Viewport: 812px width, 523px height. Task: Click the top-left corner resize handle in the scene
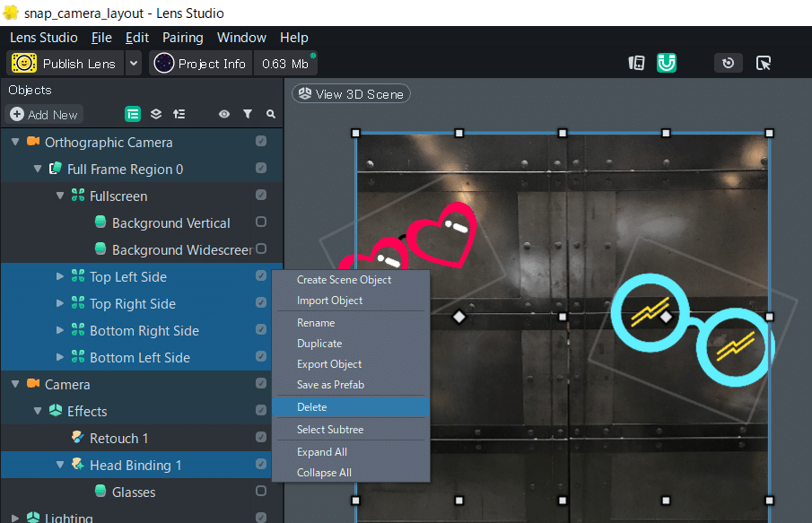click(x=355, y=133)
